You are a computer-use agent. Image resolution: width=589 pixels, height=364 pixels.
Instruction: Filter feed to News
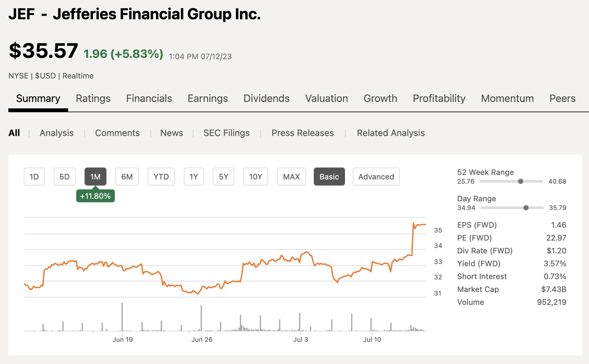(171, 133)
